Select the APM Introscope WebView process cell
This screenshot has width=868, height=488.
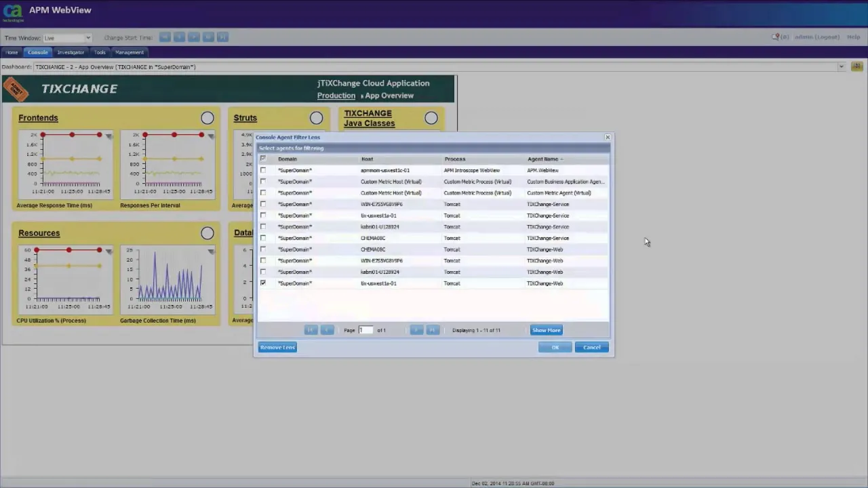472,170
